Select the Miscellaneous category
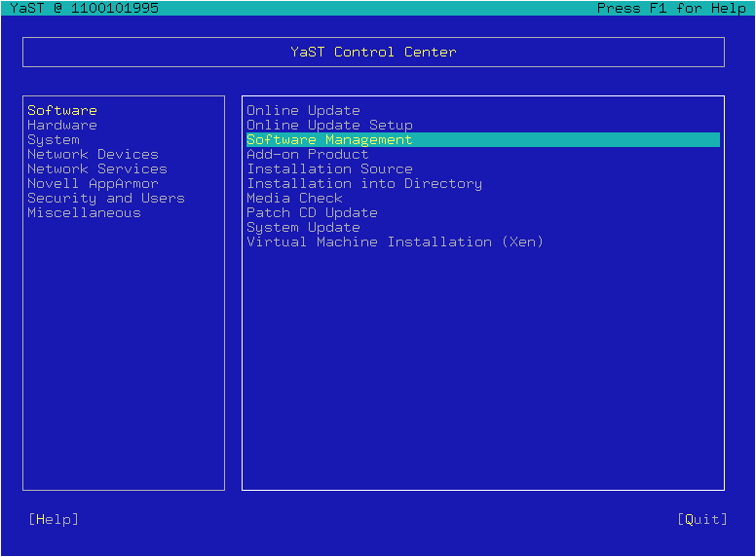This screenshot has width=756, height=557. point(84,212)
